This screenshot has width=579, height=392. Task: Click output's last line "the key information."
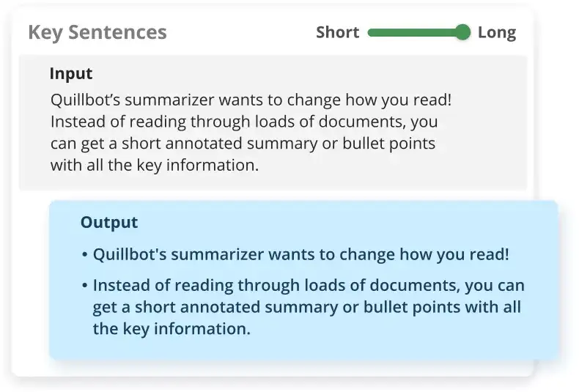click(x=172, y=329)
